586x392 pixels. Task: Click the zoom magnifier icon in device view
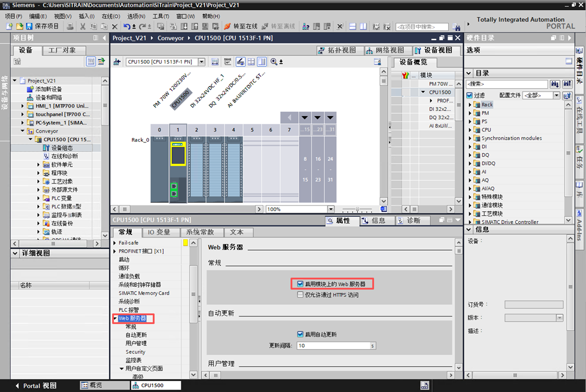point(274,62)
